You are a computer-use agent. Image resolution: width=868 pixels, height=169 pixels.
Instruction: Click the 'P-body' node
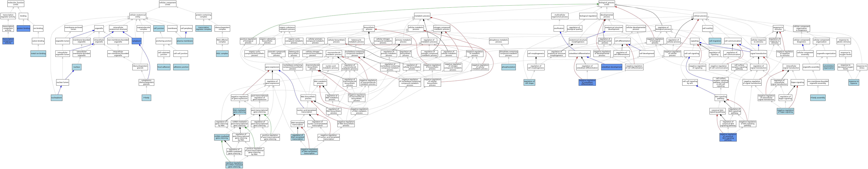pyautogui.click(x=146, y=98)
